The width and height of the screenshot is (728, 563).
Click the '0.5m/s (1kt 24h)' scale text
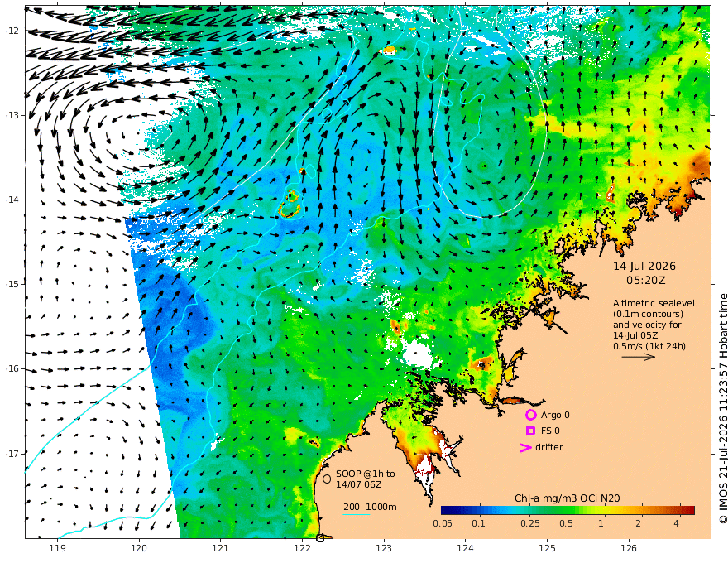pos(649,346)
